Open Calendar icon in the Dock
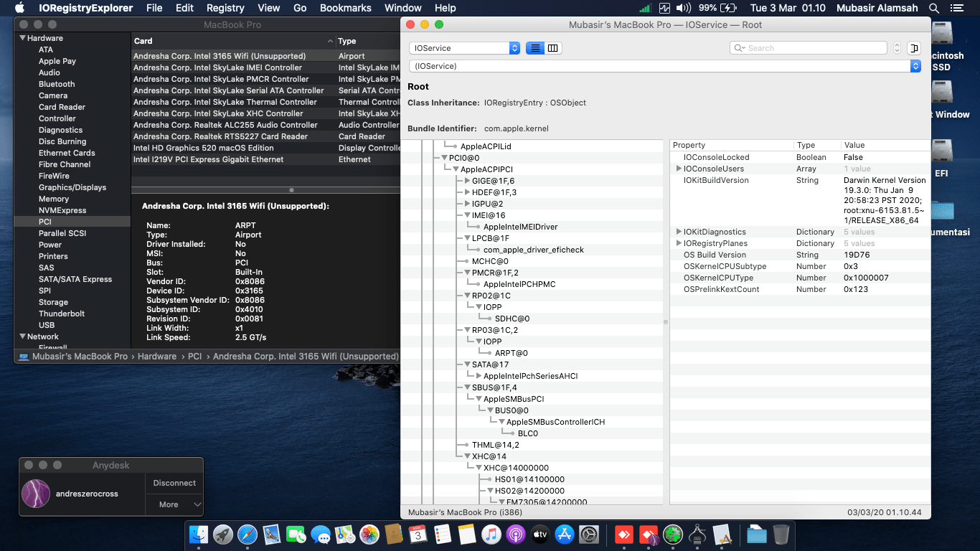 418,534
